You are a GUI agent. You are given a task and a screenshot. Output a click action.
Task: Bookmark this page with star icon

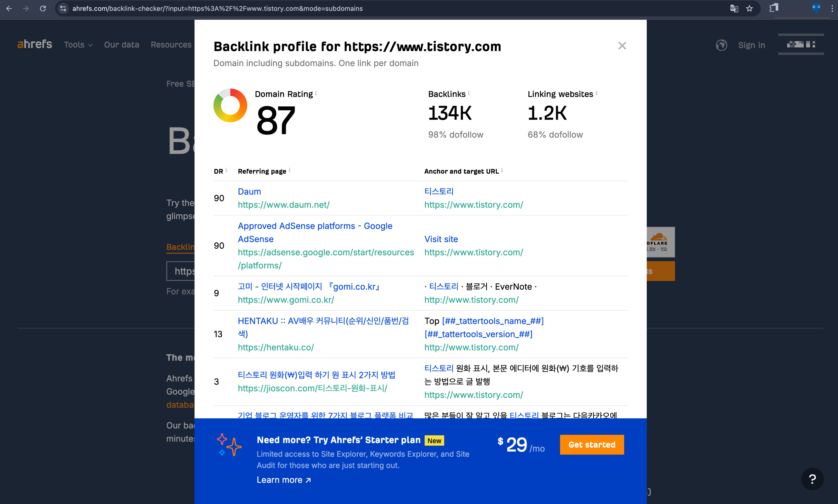[749, 8]
